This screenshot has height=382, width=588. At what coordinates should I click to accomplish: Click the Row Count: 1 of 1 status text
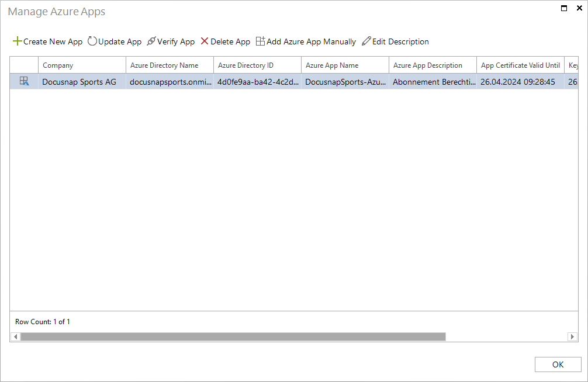click(x=43, y=322)
